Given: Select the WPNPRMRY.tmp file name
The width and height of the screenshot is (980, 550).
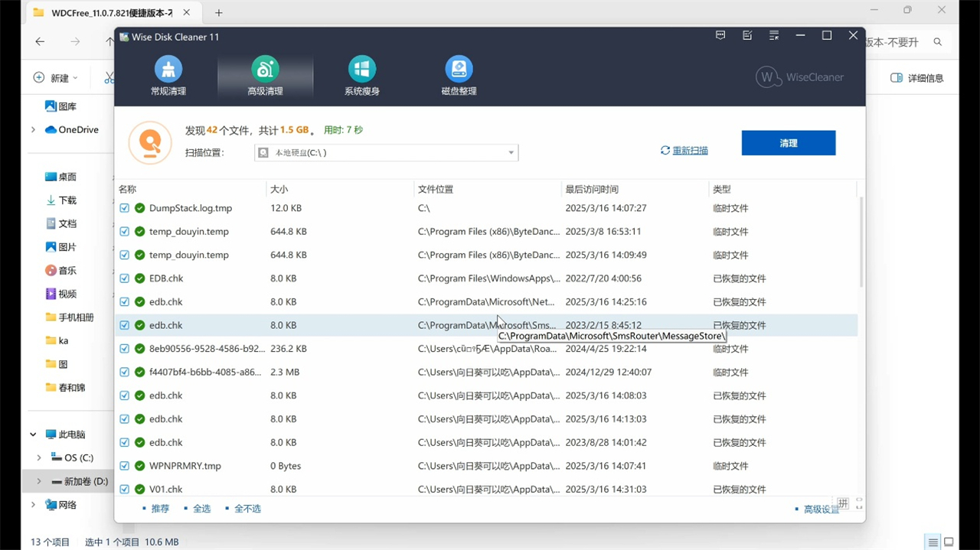Looking at the screenshot, I should coord(185,466).
